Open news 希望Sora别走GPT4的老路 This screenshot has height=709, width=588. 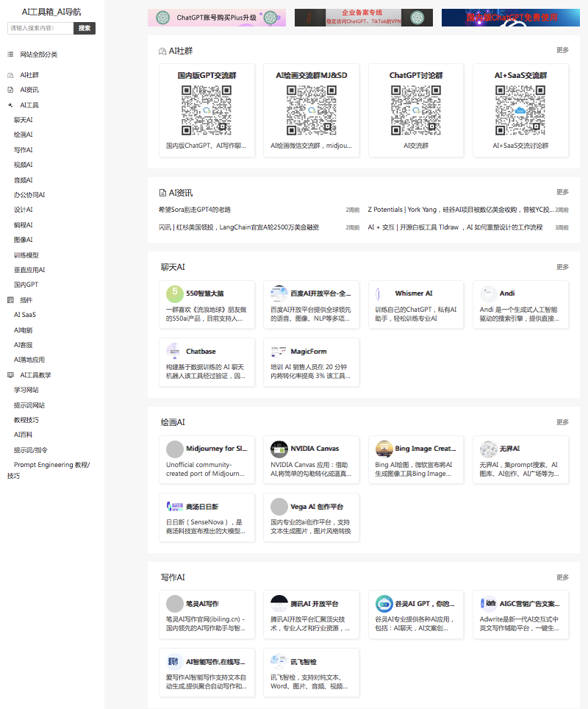click(x=195, y=210)
